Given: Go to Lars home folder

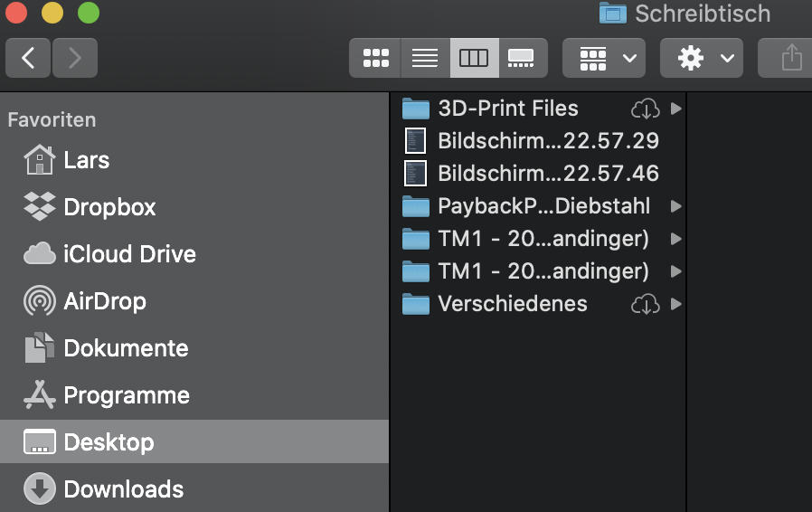Looking at the screenshot, I should [x=86, y=160].
